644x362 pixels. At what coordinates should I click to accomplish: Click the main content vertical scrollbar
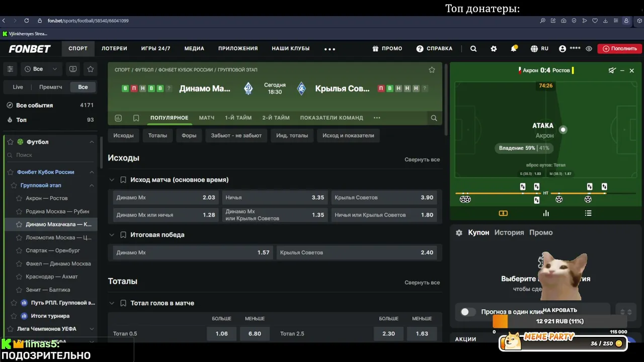[445, 99]
